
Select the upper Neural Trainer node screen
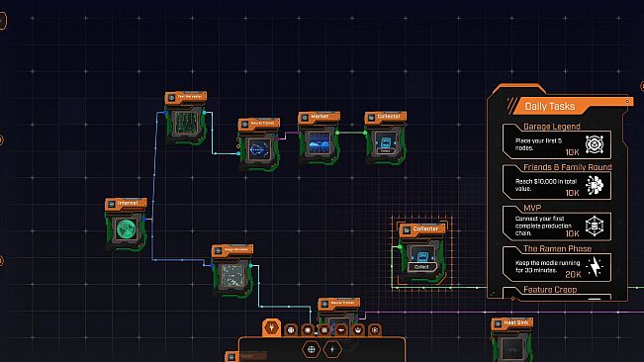coord(259,149)
